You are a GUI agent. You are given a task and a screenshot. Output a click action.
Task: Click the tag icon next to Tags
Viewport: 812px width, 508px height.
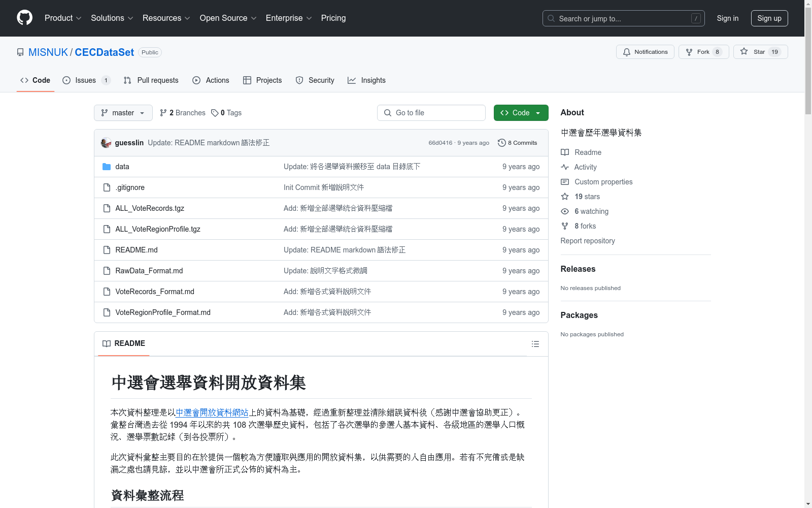click(215, 113)
